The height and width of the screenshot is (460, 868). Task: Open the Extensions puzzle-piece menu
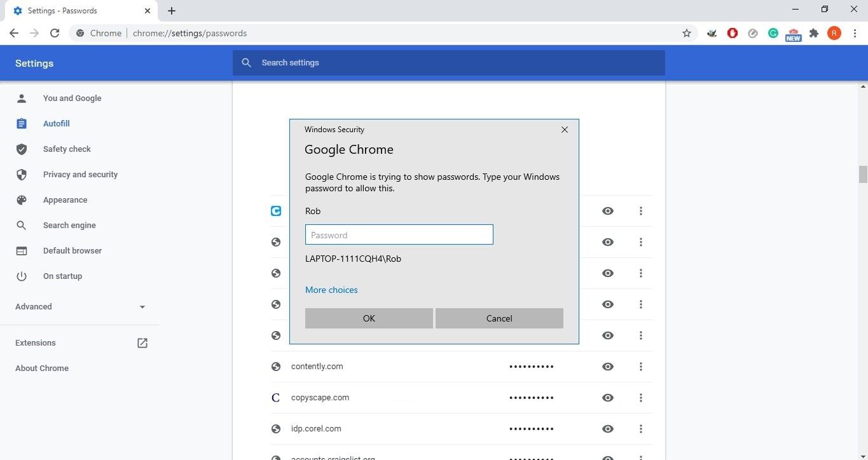[x=813, y=33]
